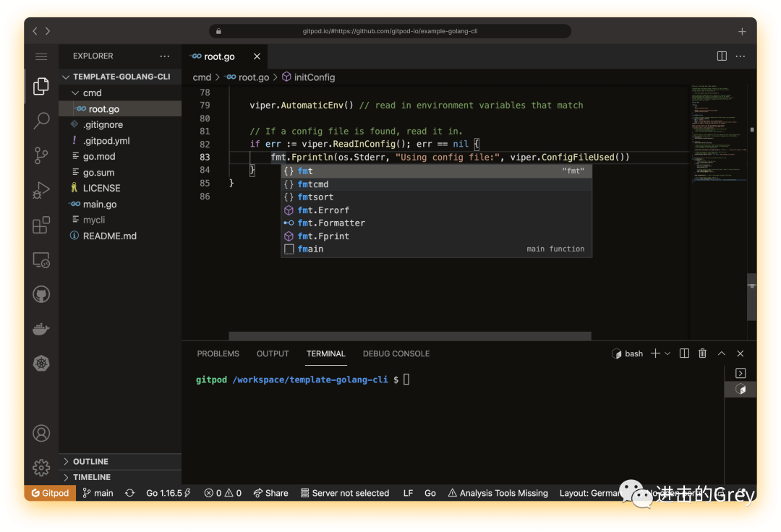Click browser forward arrow

pos(48,31)
